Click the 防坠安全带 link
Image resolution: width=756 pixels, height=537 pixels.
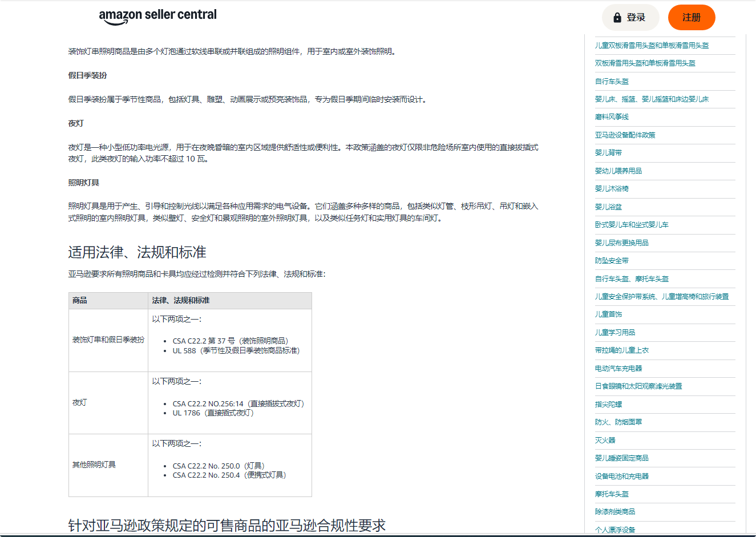click(612, 261)
